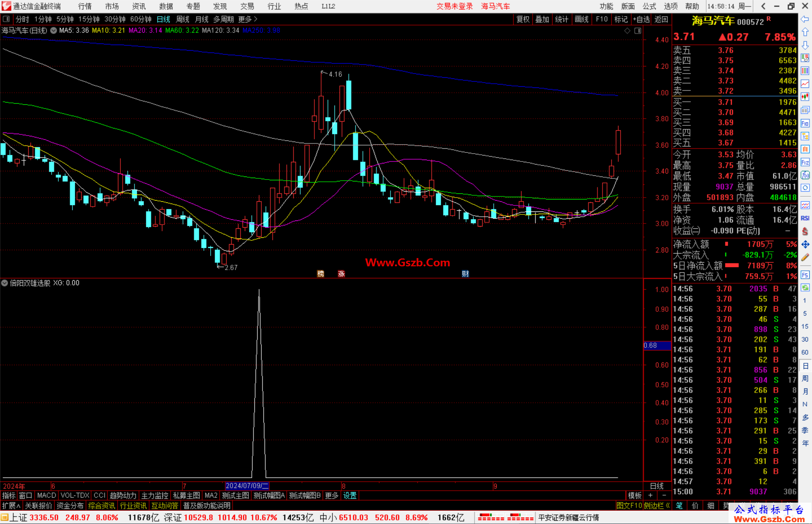Click the 复权 button
The height and width of the screenshot is (524, 812).
tap(523, 19)
